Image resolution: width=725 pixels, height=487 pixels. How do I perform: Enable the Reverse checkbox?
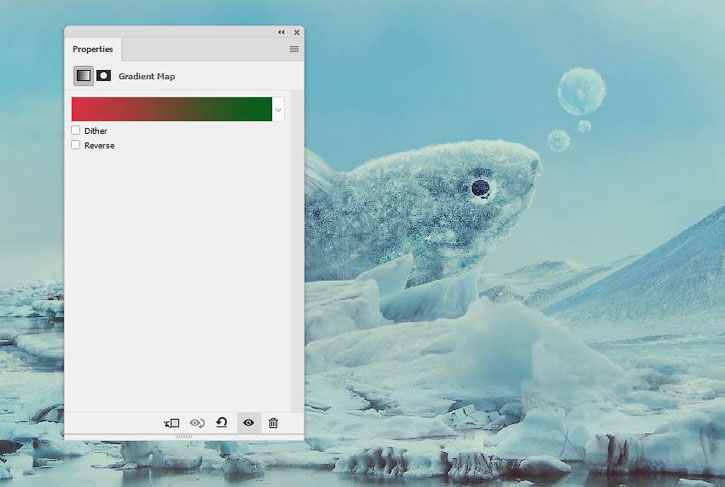click(x=75, y=145)
